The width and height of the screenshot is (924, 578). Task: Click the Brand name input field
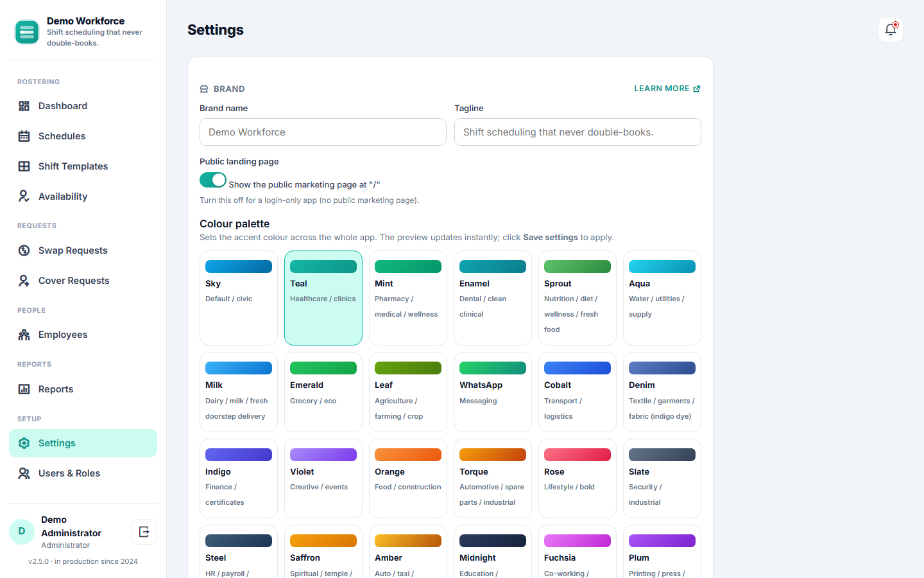(x=323, y=132)
